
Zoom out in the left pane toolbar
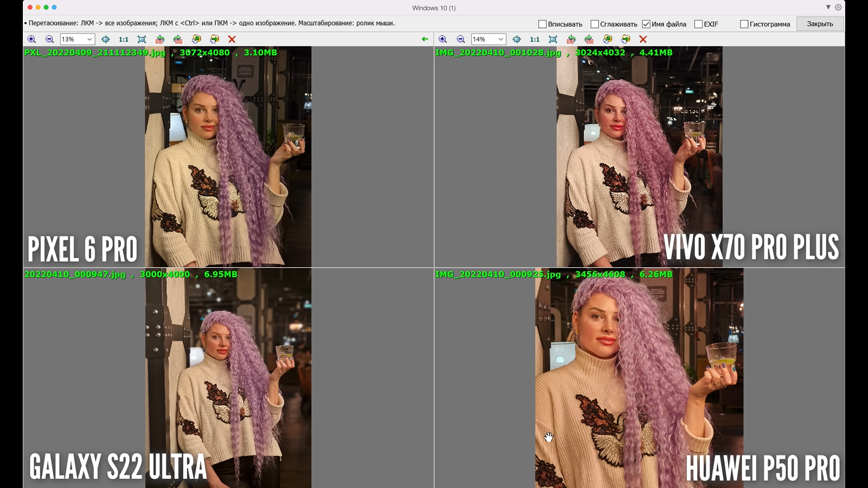(49, 39)
